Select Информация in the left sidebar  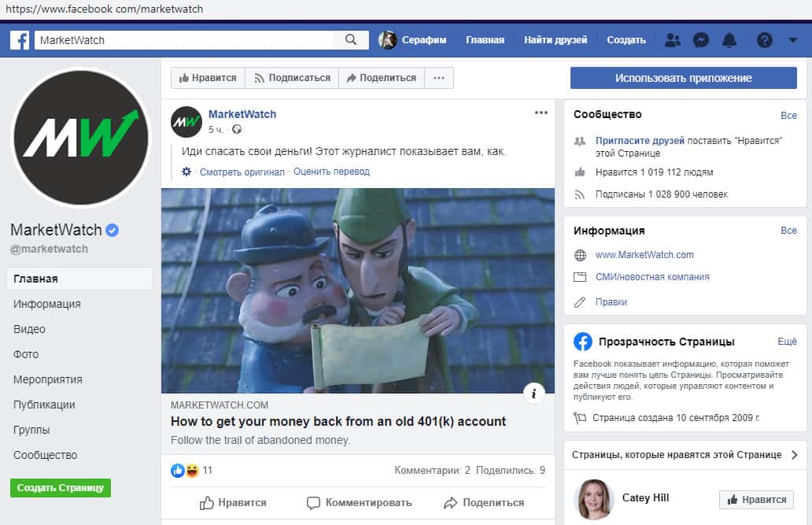tap(47, 304)
